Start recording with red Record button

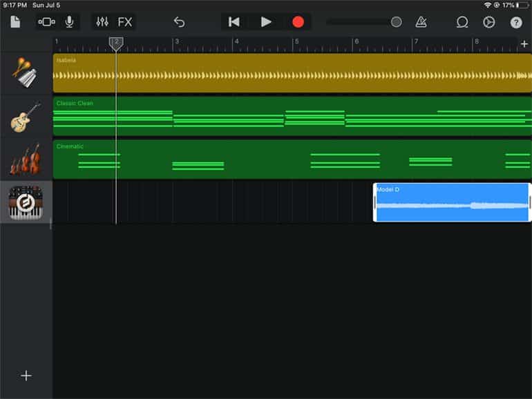[298, 22]
